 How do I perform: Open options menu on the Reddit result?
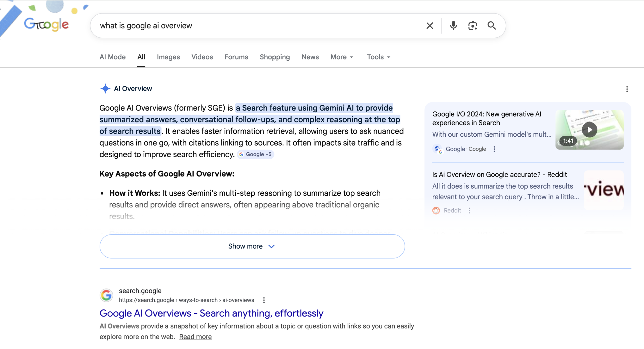(x=469, y=210)
